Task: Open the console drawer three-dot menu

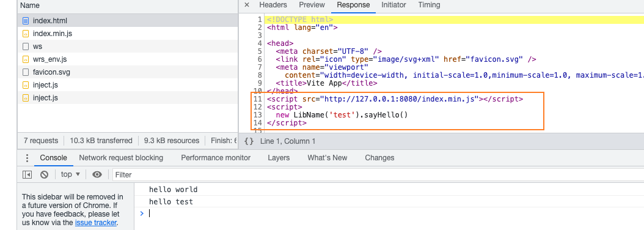Action: click(x=27, y=158)
